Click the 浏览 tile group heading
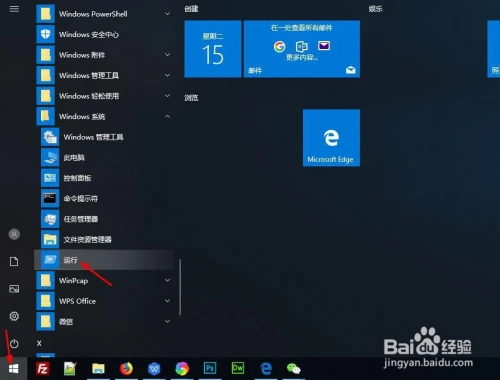Screen dimensions: 500x380 coord(191,98)
